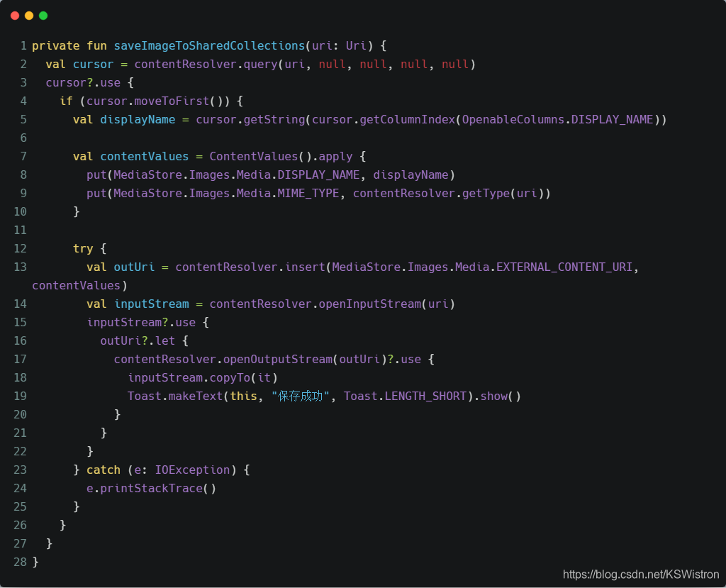Click the green maximize window dot
The height and width of the screenshot is (588, 726).
(43, 16)
